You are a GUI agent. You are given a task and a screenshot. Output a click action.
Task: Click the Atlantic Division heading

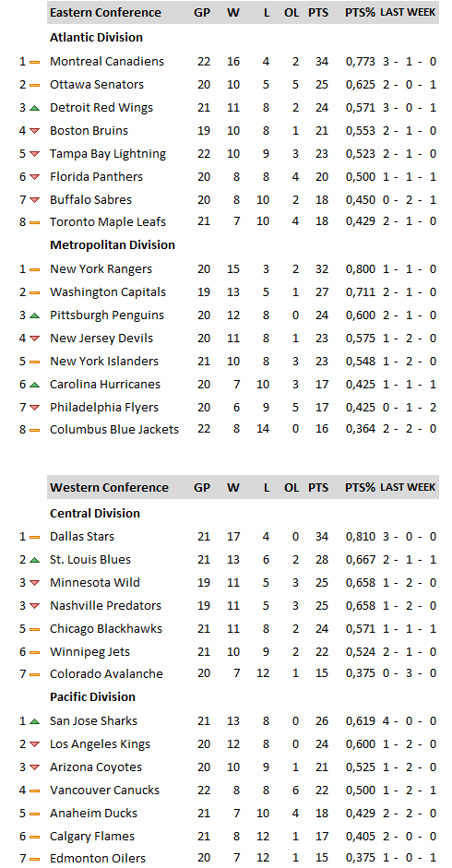pyautogui.click(x=96, y=37)
